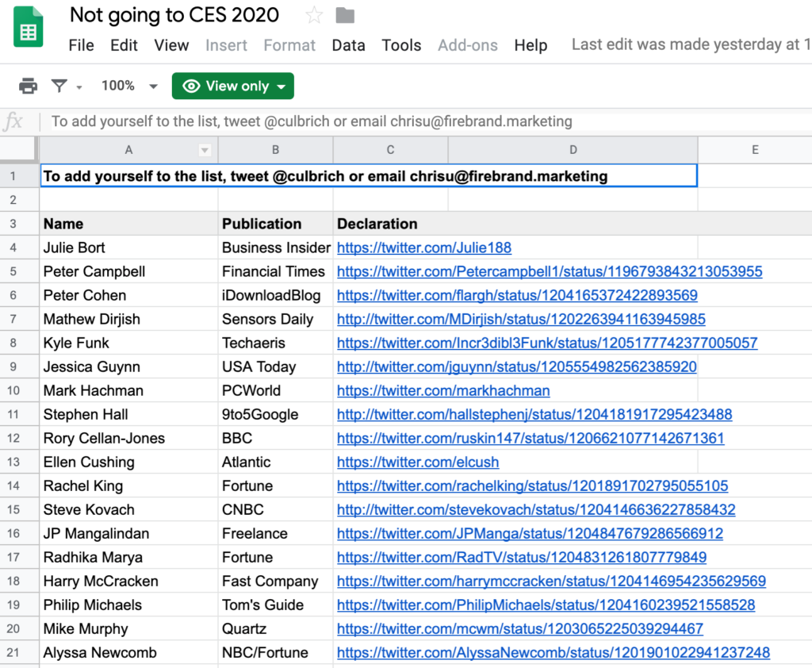Select cell with Harry McCracken
The height and width of the screenshot is (668, 812).
tap(129, 582)
